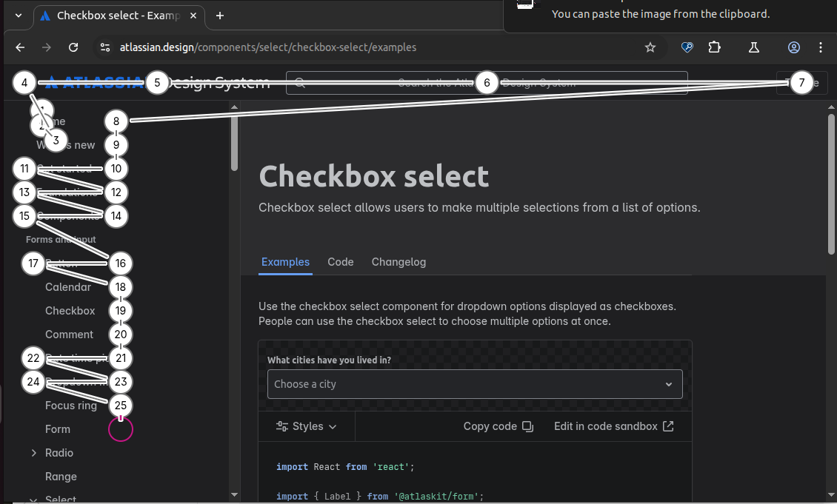Screen dimensions: 837x504
Task: Toggle the site Theme
Action: point(801,83)
